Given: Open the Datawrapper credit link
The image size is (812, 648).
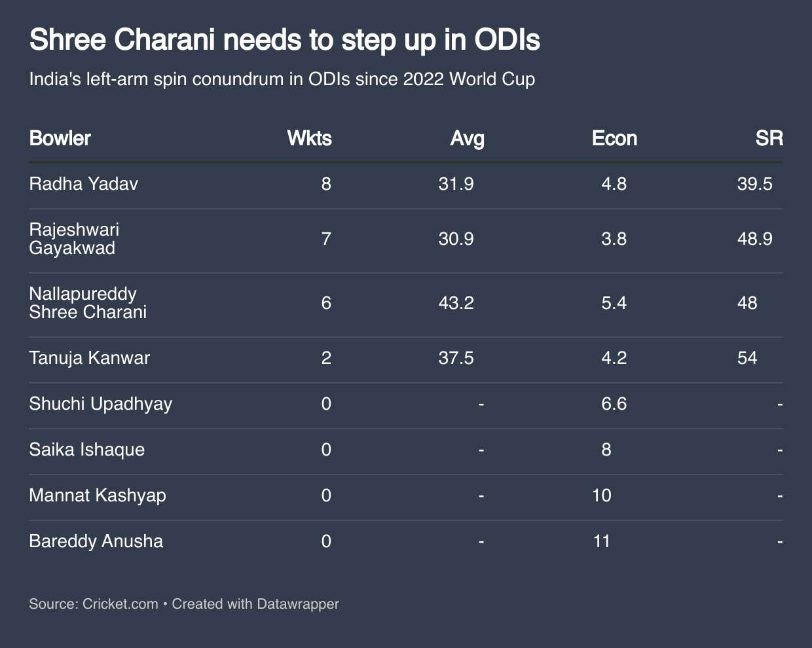Looking at the screenshot, I should click(x=297, y=604).
